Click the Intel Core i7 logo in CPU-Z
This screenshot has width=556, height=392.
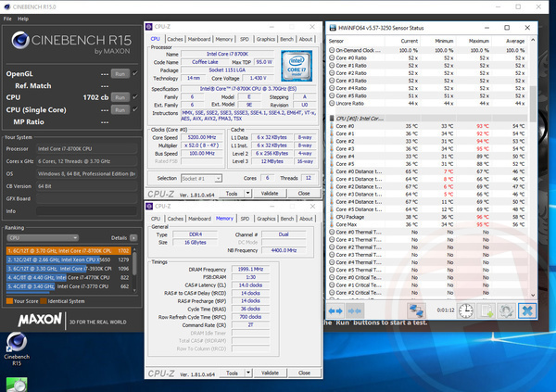tap(297, 66)
